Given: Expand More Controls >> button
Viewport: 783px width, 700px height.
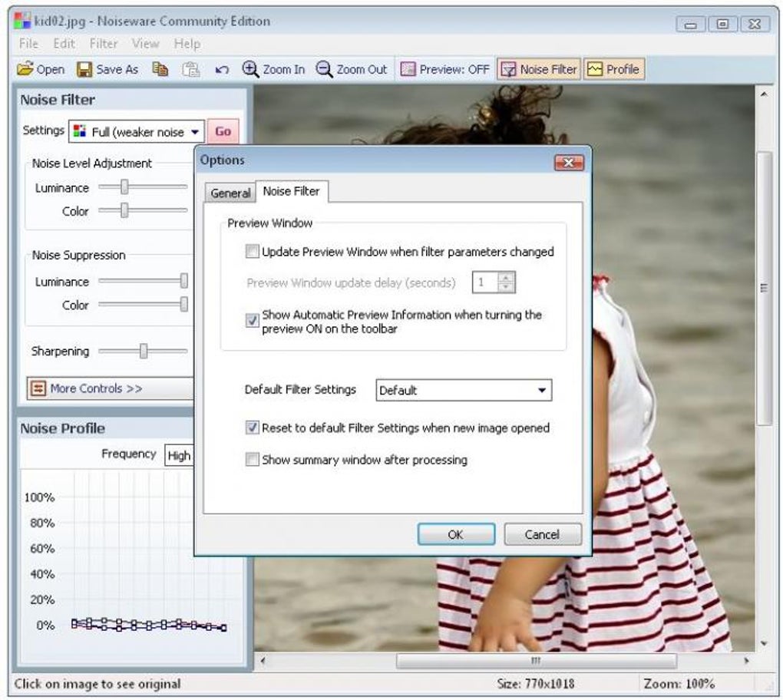Looking at the screenshot, I should point(110,388).
